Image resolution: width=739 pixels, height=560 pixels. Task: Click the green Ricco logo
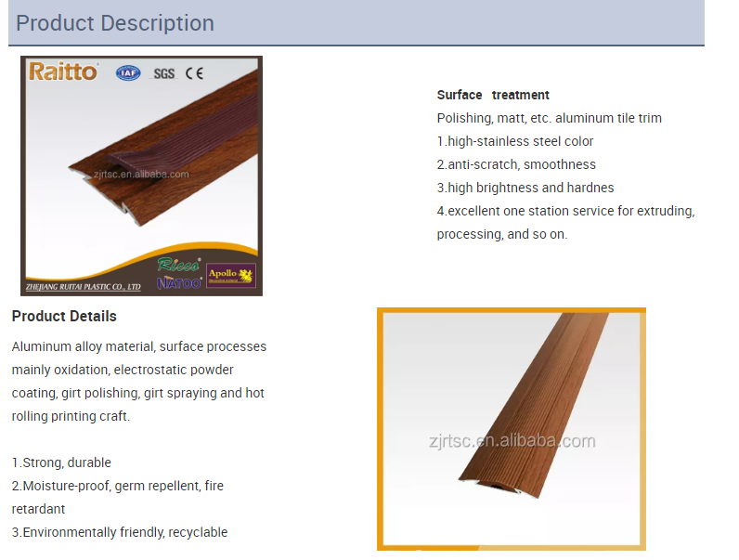tap(178, 265)
